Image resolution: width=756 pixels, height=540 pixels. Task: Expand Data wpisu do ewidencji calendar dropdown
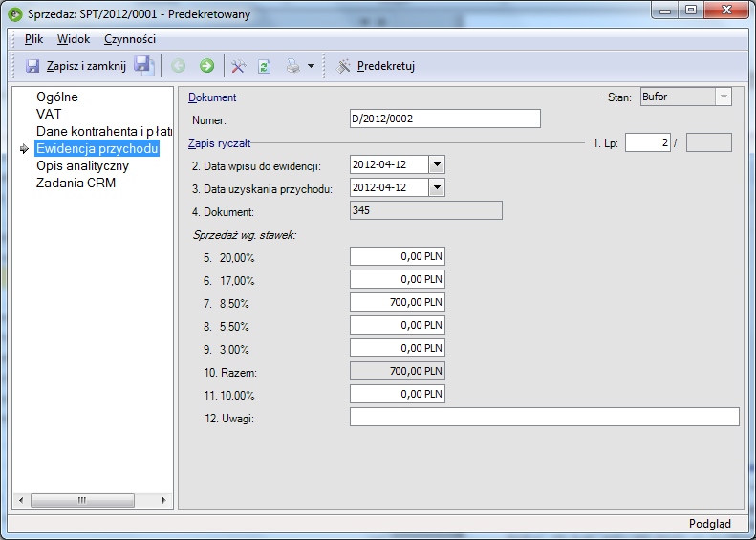click(x=437, y=164)
